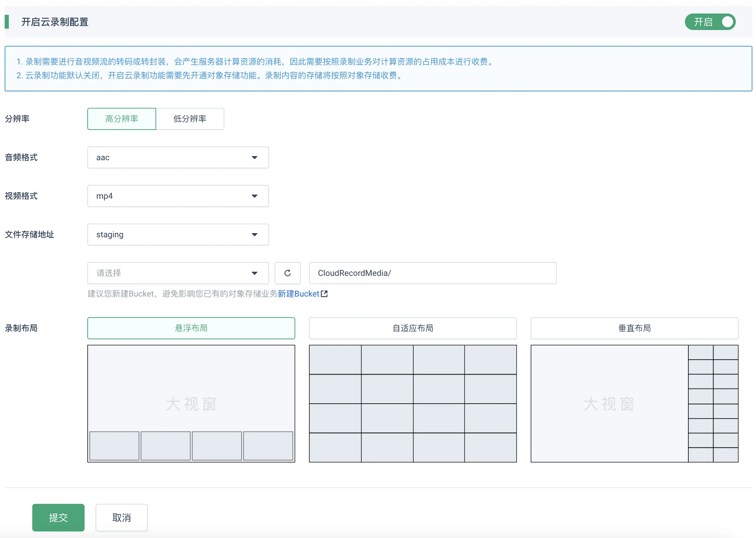
Task: Click the external link icon after 新建Bucket
Action: point(324,294)
